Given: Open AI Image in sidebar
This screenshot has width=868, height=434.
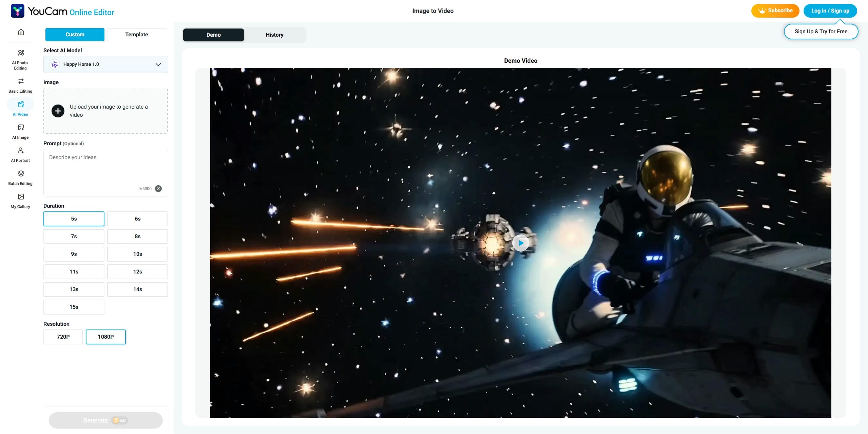Looking at the screenshot, I should coord(20,132).
